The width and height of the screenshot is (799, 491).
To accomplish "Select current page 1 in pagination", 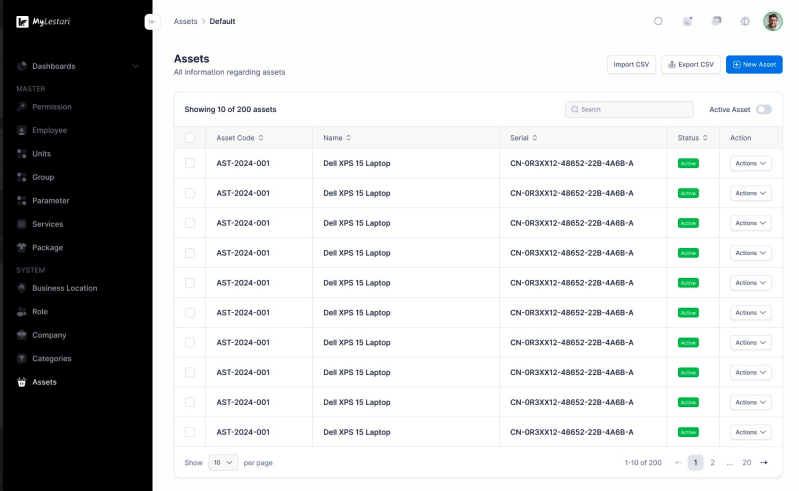I will 696,462.
